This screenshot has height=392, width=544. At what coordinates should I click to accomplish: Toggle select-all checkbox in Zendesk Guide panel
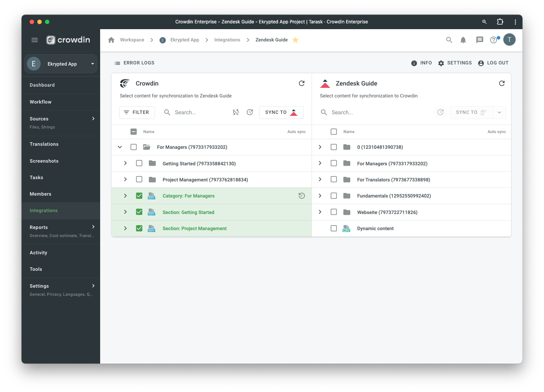334,132
